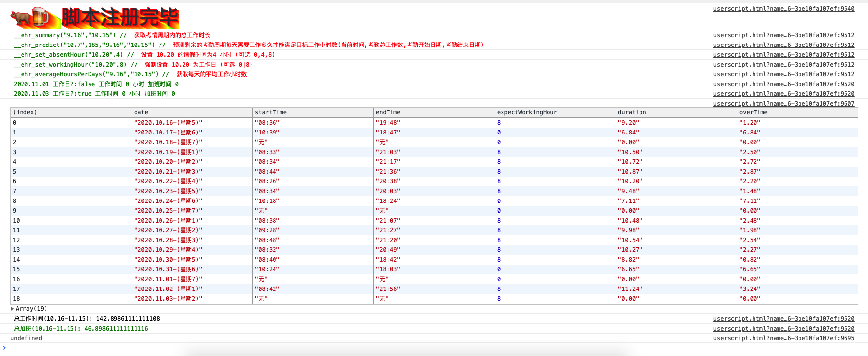Click the 脚本注册完毕 banner image
This screenshot has height=356, width=868.
(x=94, y=18)
